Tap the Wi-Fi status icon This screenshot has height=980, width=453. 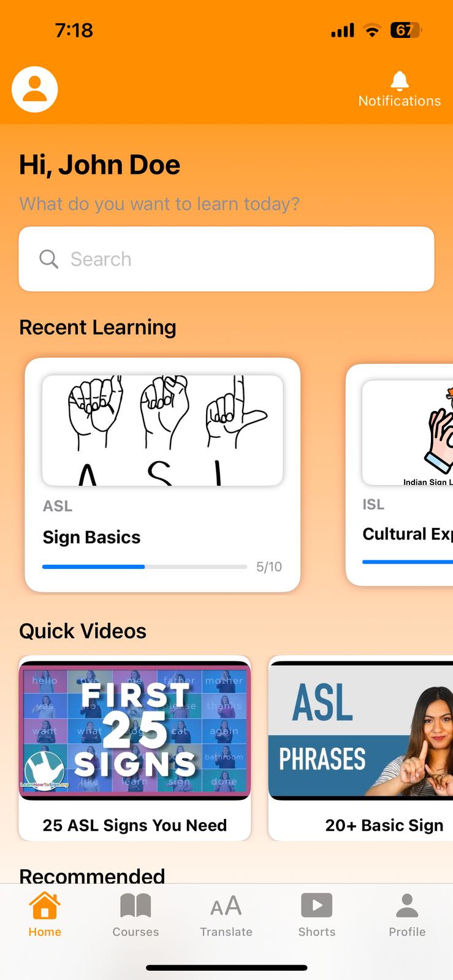[x=372, y=30]
